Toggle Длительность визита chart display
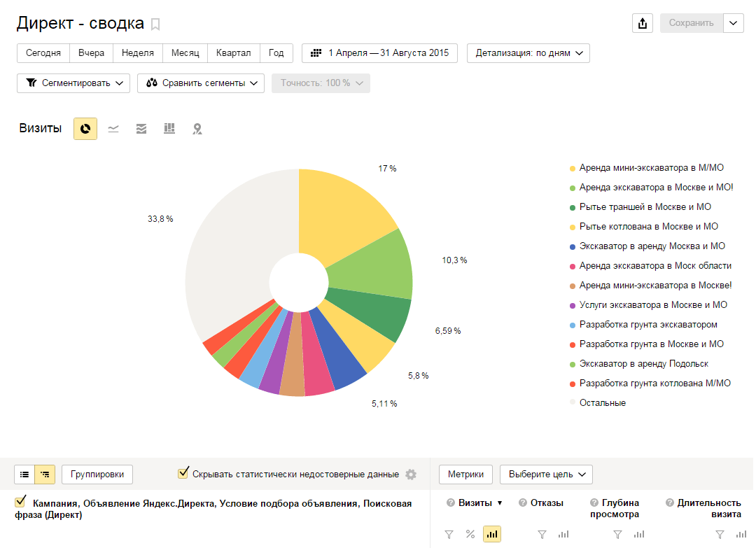The image size is (756, 548). click(741, 534)
